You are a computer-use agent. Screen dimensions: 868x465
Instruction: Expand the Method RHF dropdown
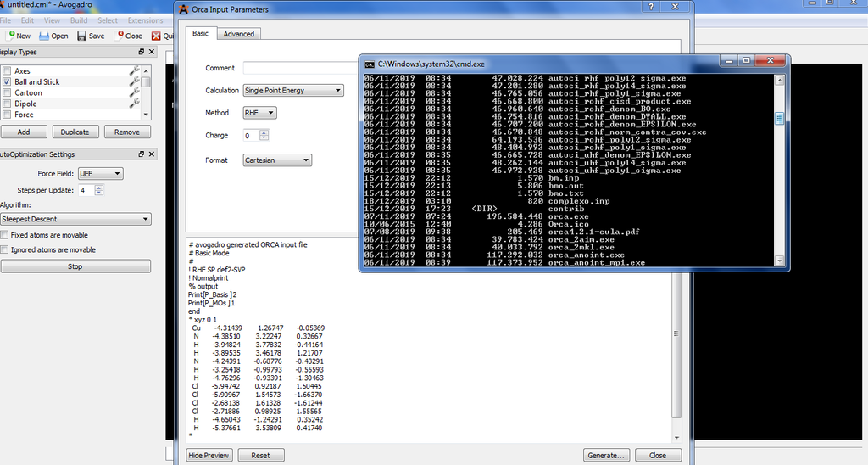(259, 113)
